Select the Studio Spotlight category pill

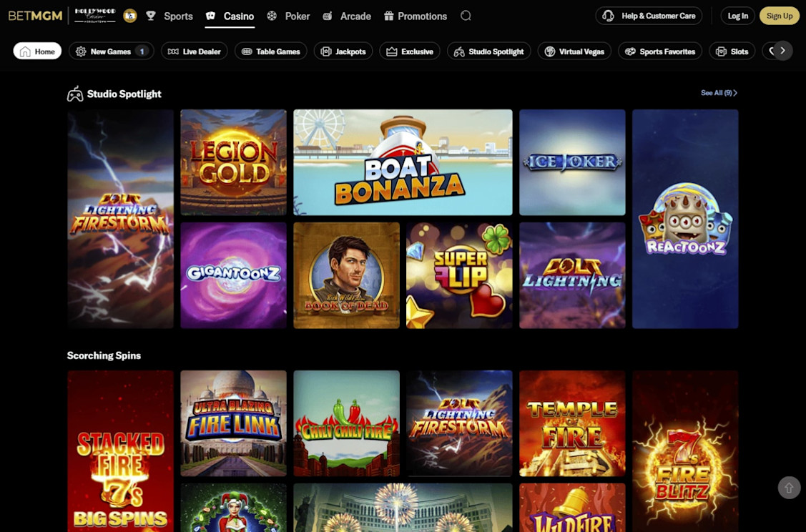pyautogui.click(x=489, y=51)
